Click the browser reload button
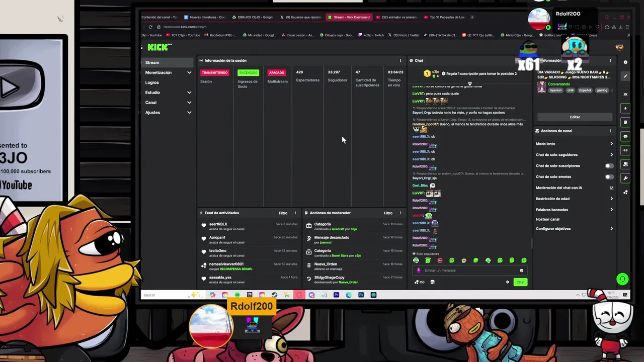The image size is (644, 362). pyautogui.click(x=150, y=27)
